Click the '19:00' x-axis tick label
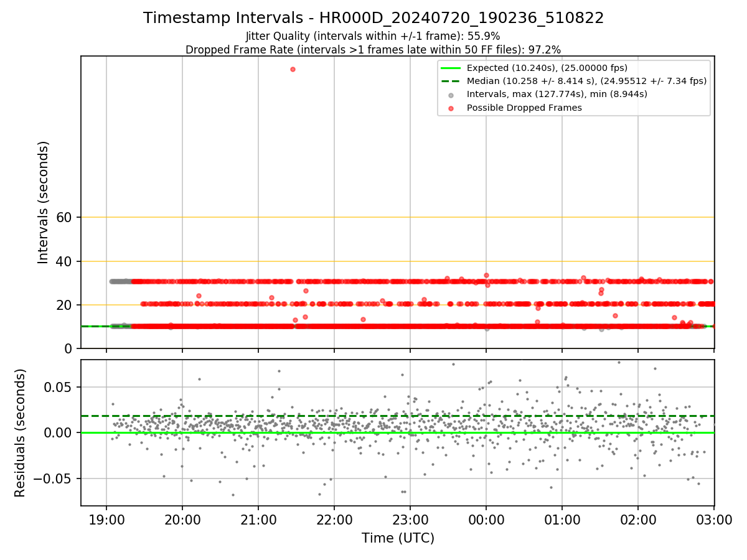 click(x=106, y=519)
